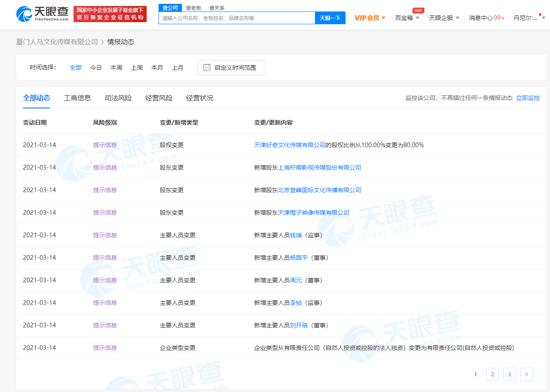This screenshot has width=550, height=392.
Task: Open the 百宝箱 dropdown menu
Action: [407, 18]
